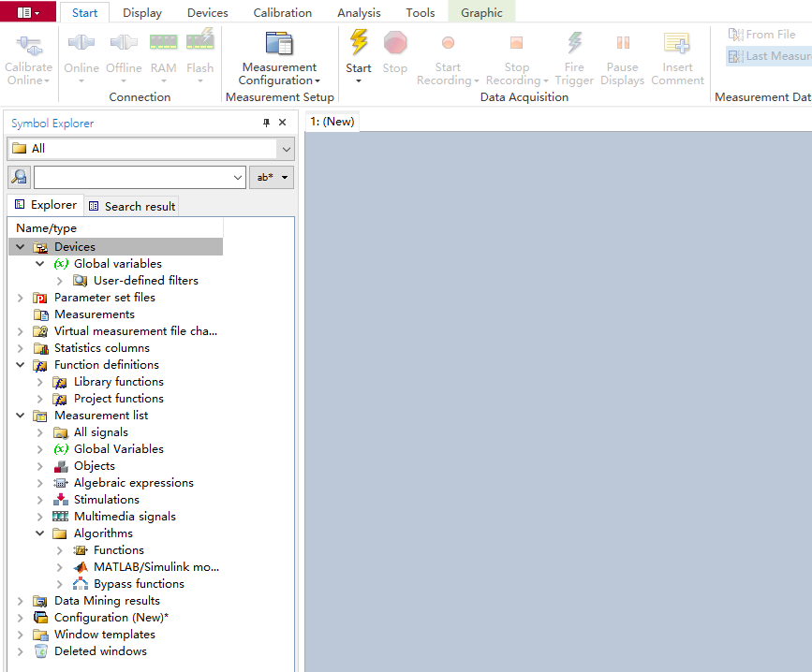This screenshot has width=812, height=672.
Task: Open the Search result tab
Action: click(131, 207)
